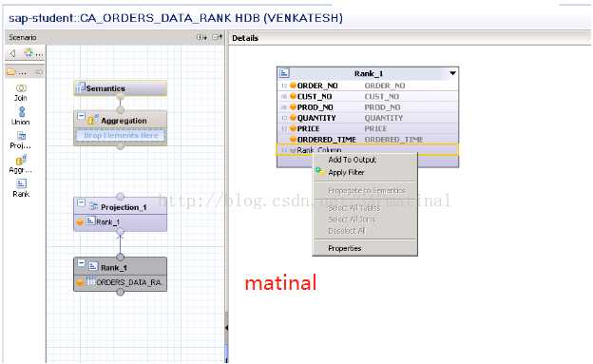Click the ORDERS_DATA_RA table icon in Rank_1 node

point(91,281)
